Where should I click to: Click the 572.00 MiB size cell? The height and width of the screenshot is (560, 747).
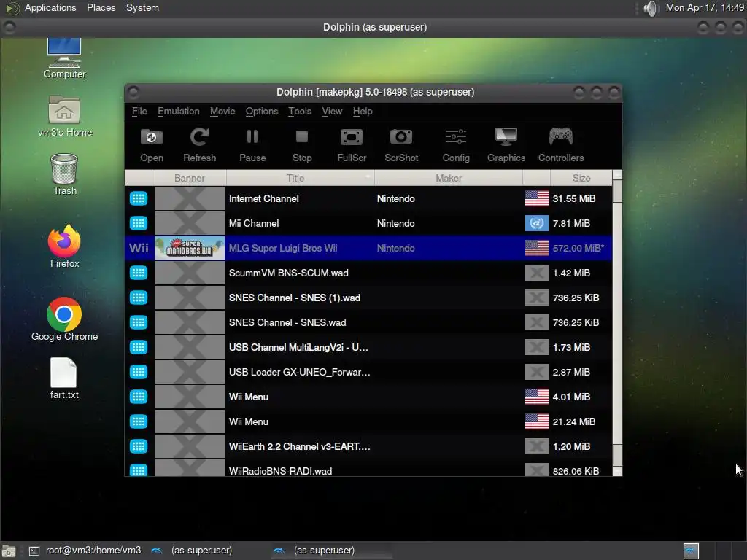coord(578,248)
